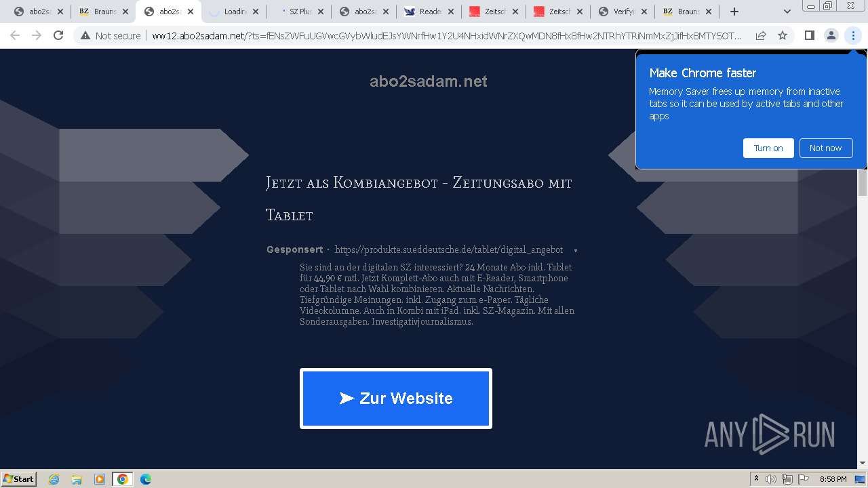Bookmark this tab with the star
This screenshot has width=868, height=488.
783,35
